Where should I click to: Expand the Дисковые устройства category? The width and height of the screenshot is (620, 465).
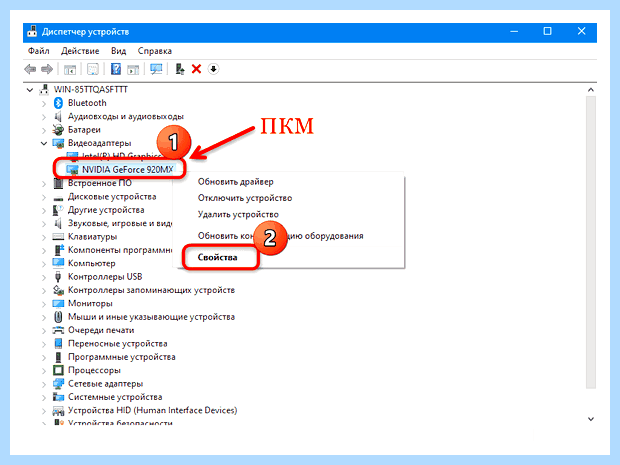click(x=44, y=197)
